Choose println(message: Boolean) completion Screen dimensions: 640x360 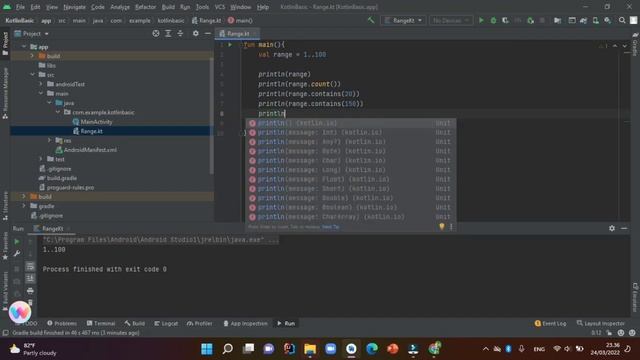[x=351, y=207]
